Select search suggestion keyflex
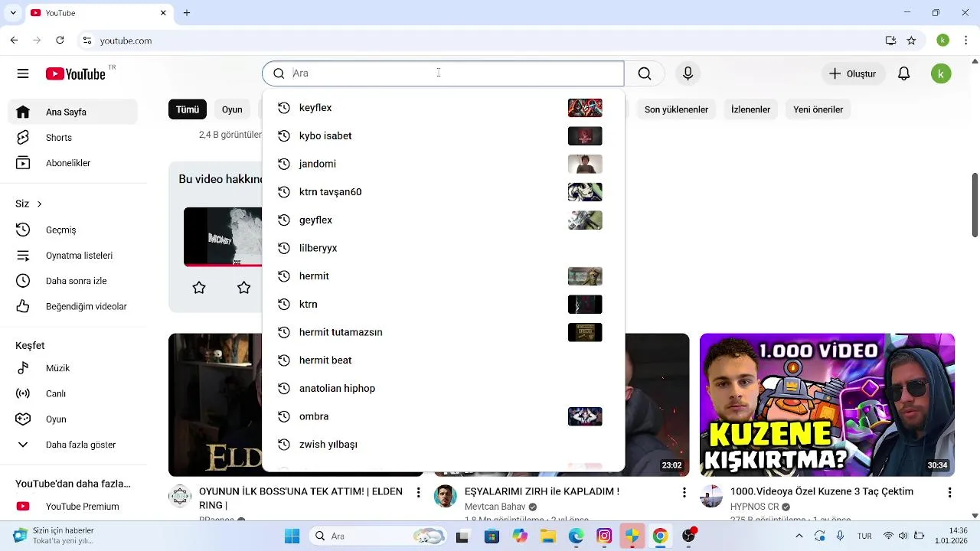This screenshot has height=551, width=980. pyautogui.click(x=443, y=108)
